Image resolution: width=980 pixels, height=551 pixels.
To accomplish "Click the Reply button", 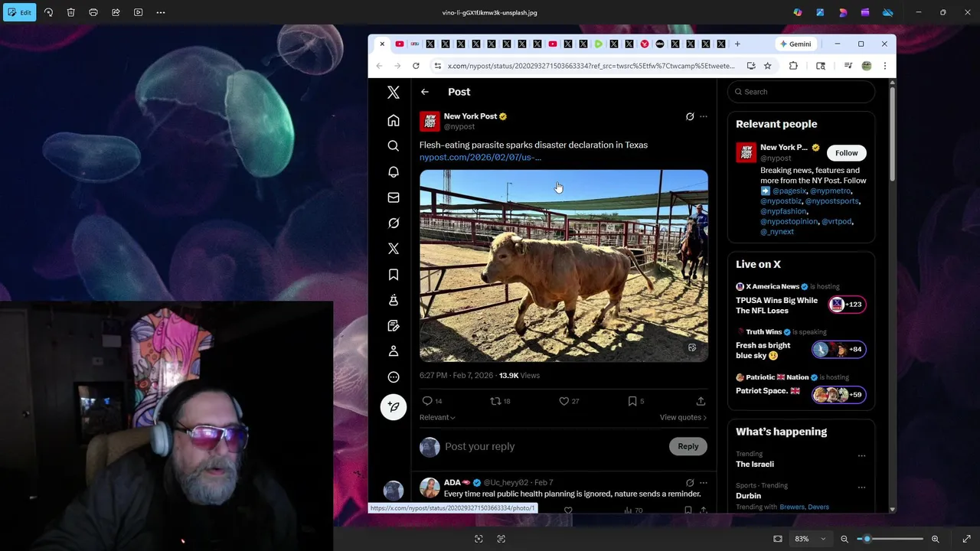I will [688, 446].
